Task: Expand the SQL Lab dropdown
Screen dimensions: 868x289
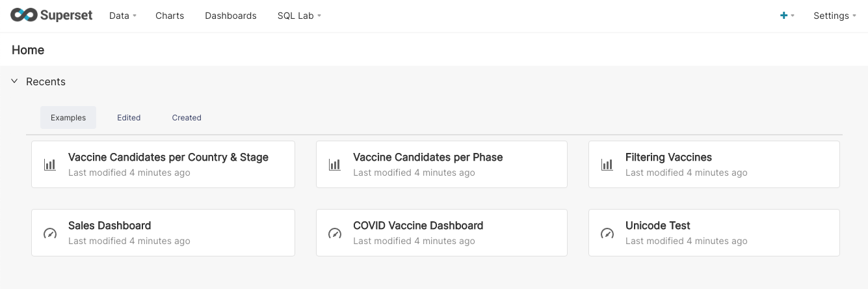Action: (x=299, y=16)
